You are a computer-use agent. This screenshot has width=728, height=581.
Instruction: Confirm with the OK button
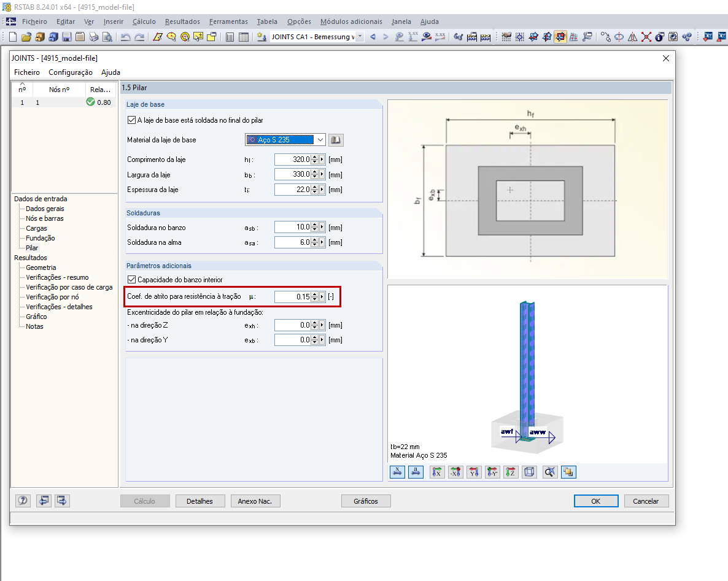(595, 501)
